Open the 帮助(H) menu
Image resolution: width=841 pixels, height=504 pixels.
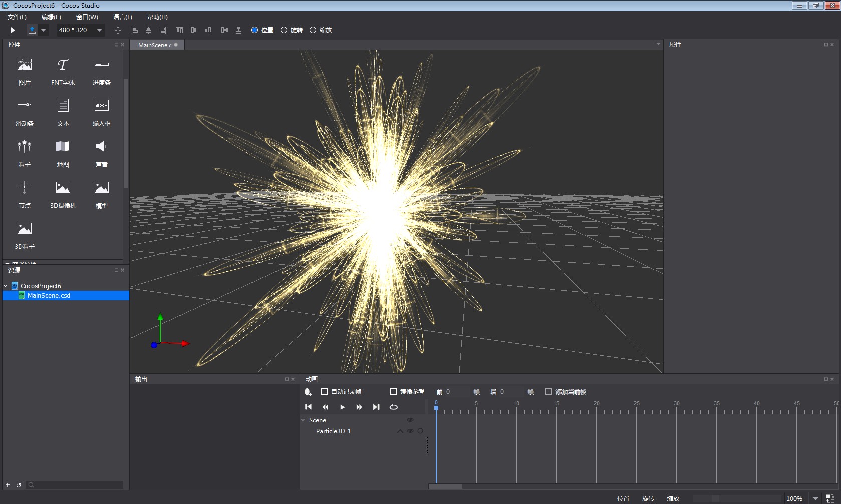pos(157,17)
